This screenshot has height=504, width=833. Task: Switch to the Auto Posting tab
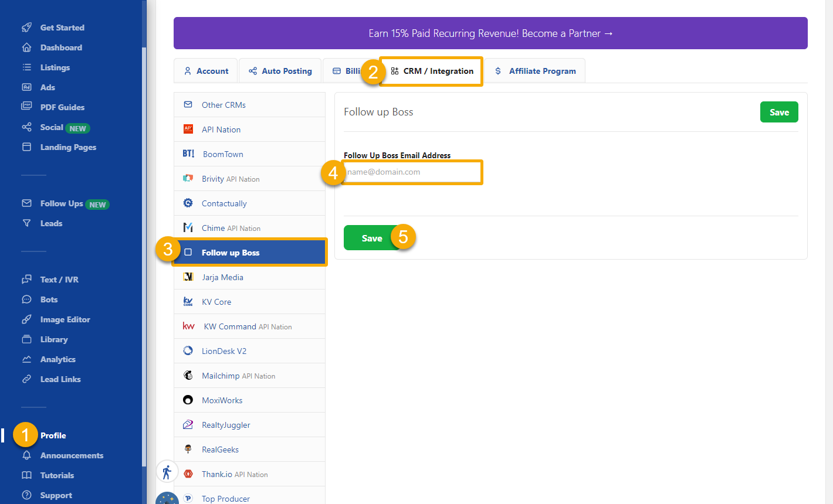(280, 71)
